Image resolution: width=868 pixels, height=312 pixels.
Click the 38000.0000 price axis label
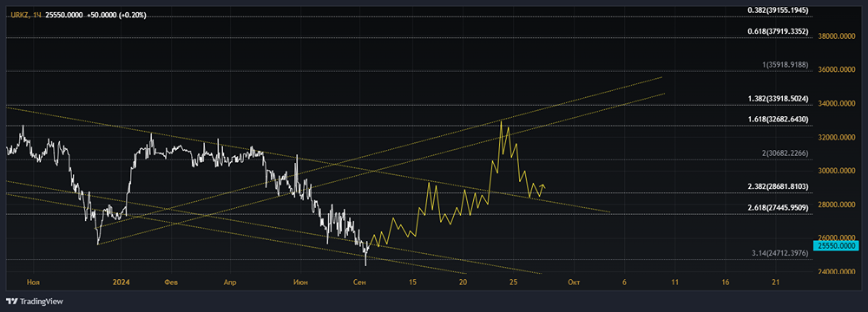point(837,36)
